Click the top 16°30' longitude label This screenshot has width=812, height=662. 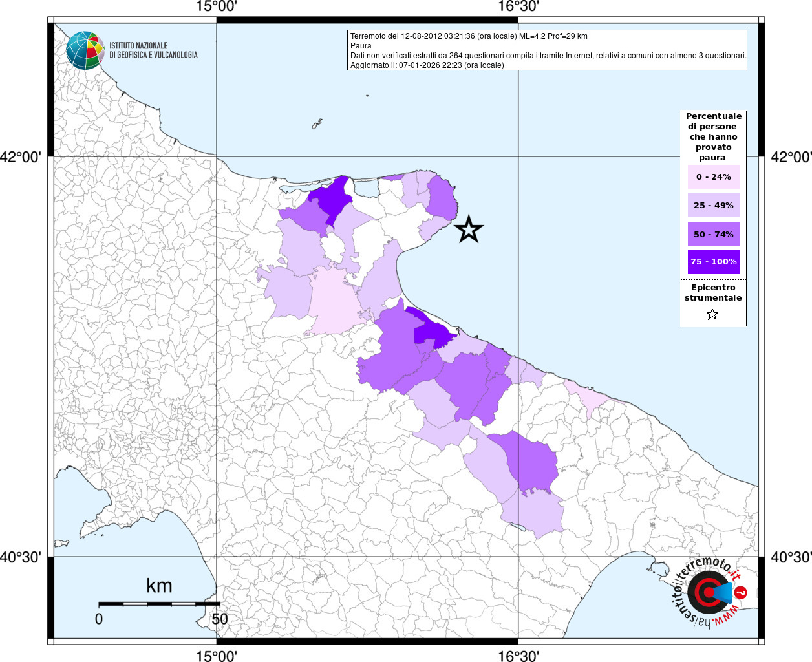[518, 7]
